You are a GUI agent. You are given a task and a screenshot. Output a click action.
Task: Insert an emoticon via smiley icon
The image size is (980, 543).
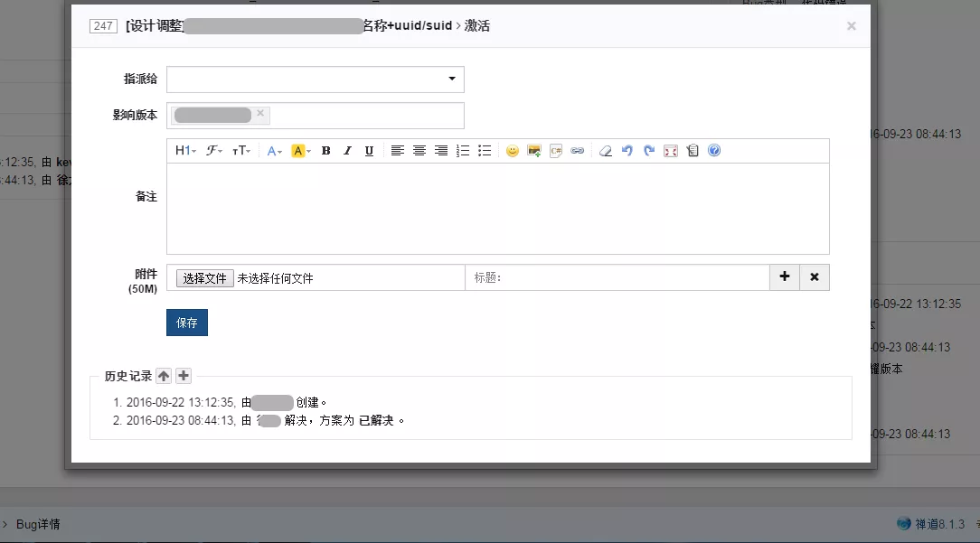point(513,151)
